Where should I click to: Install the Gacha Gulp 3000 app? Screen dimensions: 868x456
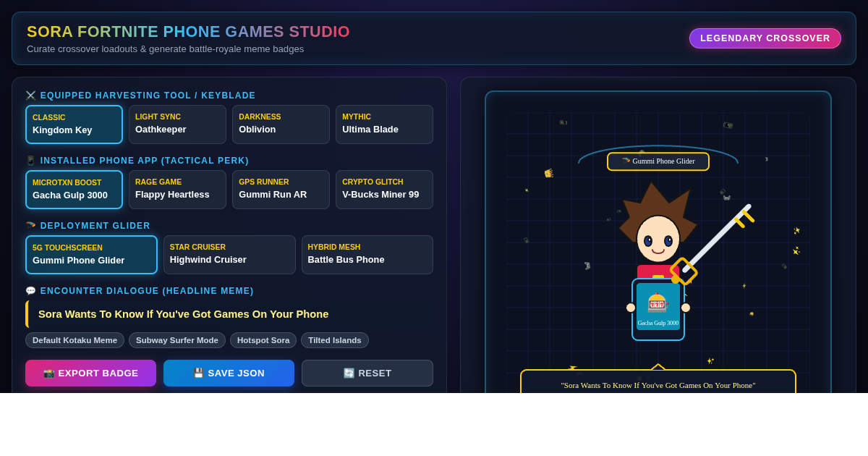[x=74, y=190]
